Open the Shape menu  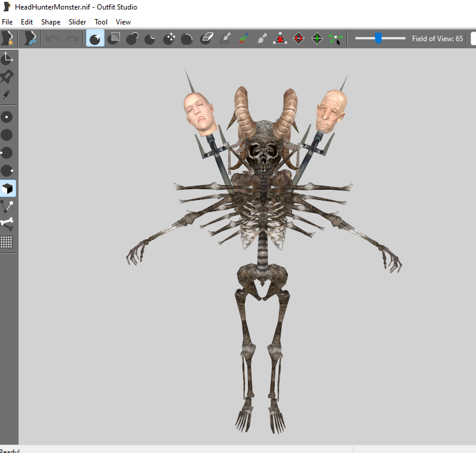tap(51, 22)
